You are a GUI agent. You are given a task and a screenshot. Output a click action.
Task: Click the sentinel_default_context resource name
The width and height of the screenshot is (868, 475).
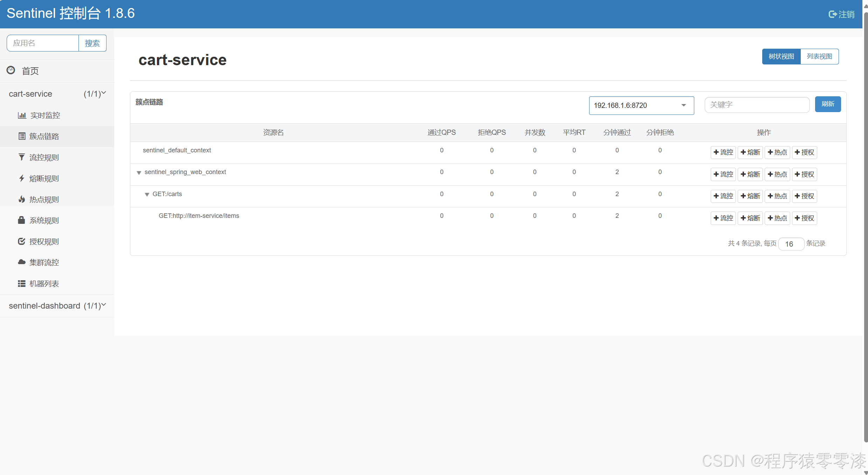[x=177, y=150]
